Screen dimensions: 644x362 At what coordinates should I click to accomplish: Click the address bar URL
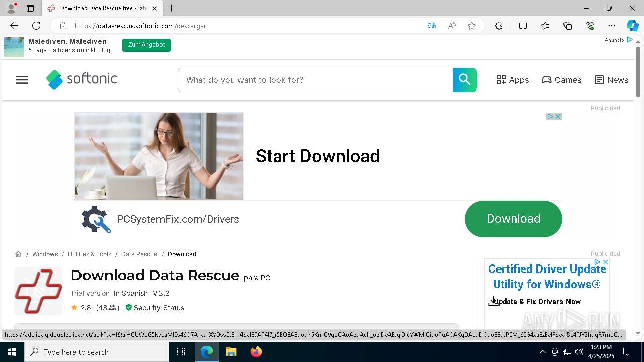point(140,26)
